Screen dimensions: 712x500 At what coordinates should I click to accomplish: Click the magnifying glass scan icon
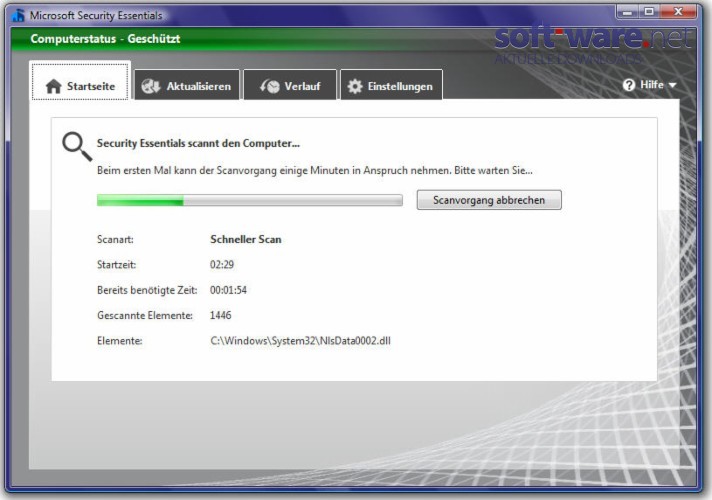point(77,146)
